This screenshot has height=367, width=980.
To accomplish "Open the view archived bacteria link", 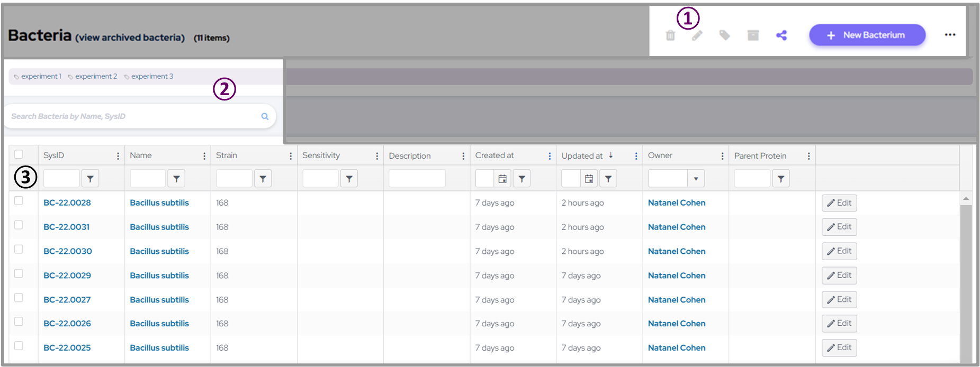I will 130,38.
